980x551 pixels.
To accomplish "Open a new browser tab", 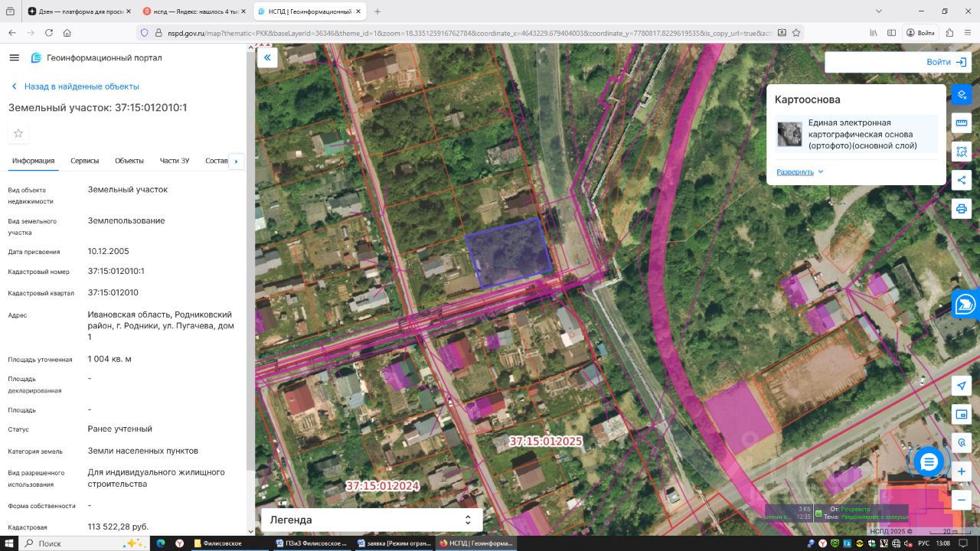I will point(377,11).
